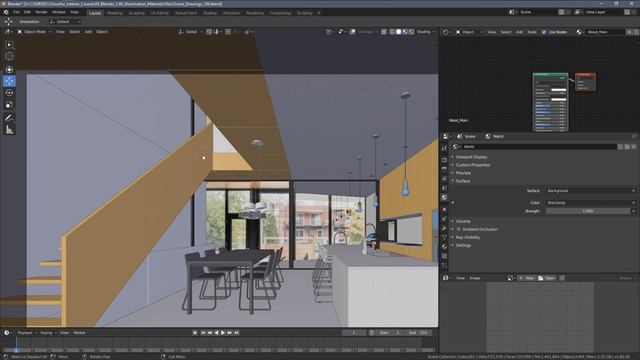640x360 pixels.
Task: Click the Wood_Main material name field
Action: click(606, 32)
